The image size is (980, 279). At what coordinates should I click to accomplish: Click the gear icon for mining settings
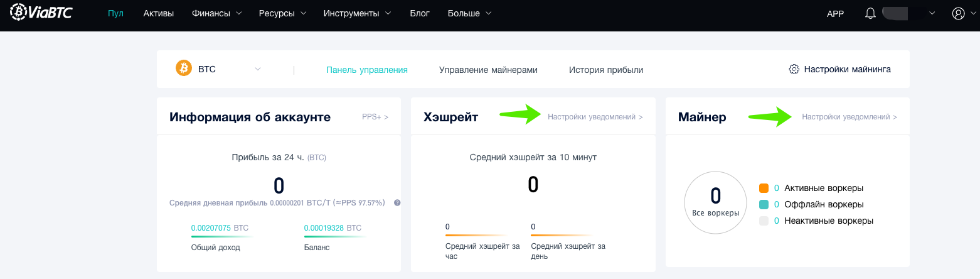[794, 69]
